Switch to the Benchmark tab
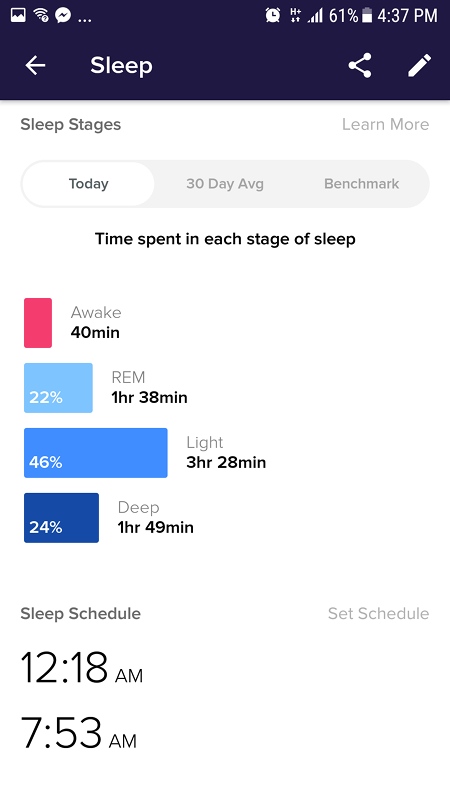 (x=362, y=184)
